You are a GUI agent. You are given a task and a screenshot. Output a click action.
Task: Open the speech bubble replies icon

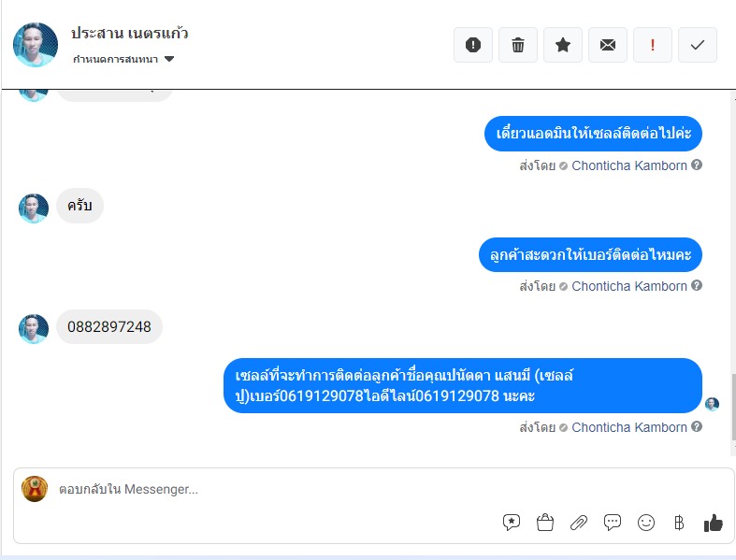tap(613, 523)
